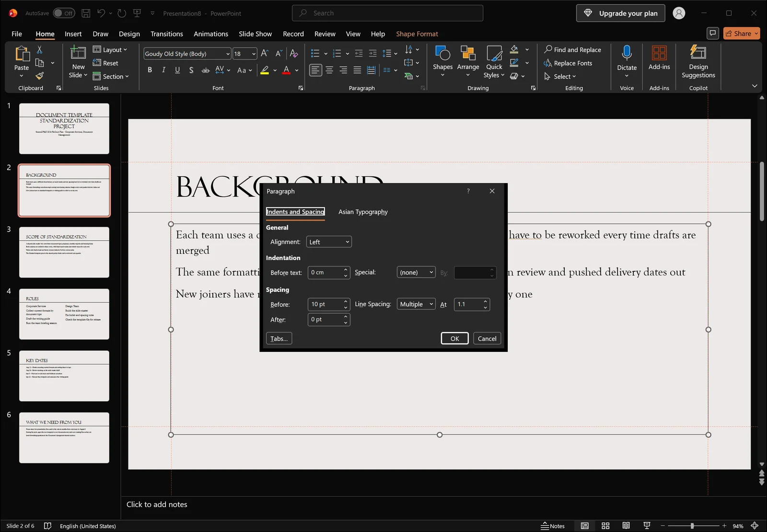Click the Format Painter brush icon
The image size is (767, 532).
coord(39,76)
